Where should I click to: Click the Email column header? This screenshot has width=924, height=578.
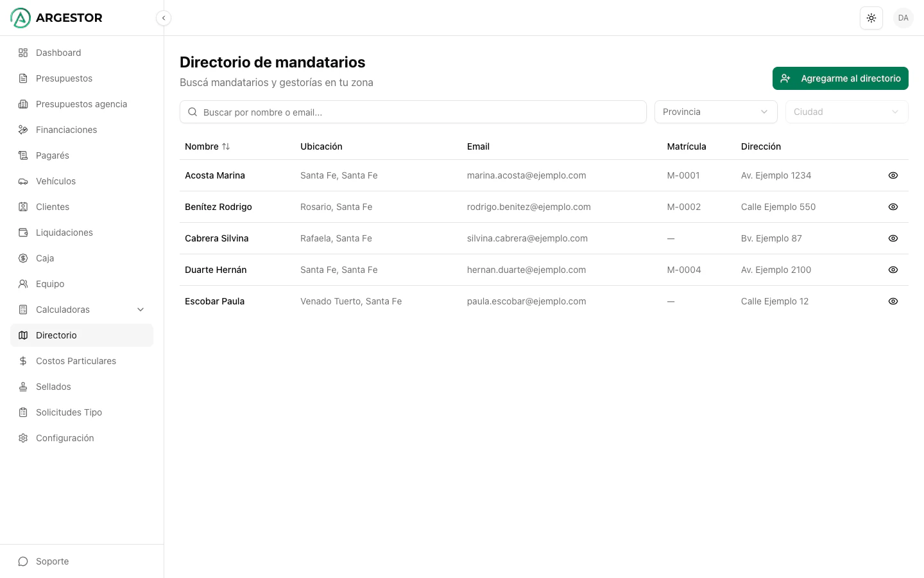(478, 146)
